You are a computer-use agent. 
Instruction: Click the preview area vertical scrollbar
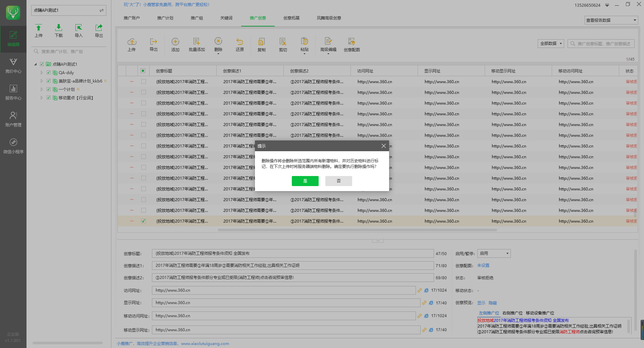point(628,326)
